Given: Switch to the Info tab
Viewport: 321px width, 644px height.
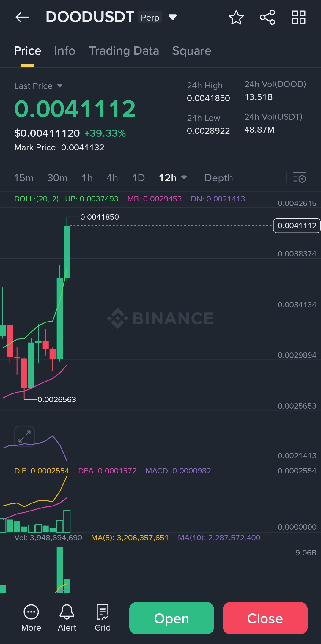Looking at the screenshot, I should pyautogui.click(x=64, y=51).
